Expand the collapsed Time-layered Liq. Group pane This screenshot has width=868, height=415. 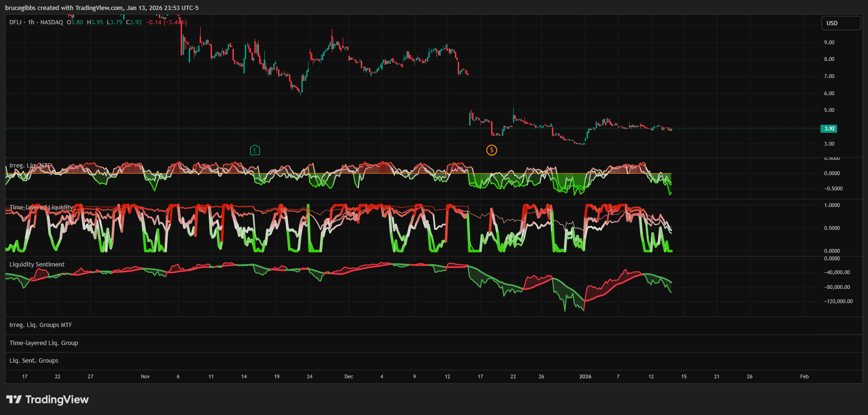[44, 343]
